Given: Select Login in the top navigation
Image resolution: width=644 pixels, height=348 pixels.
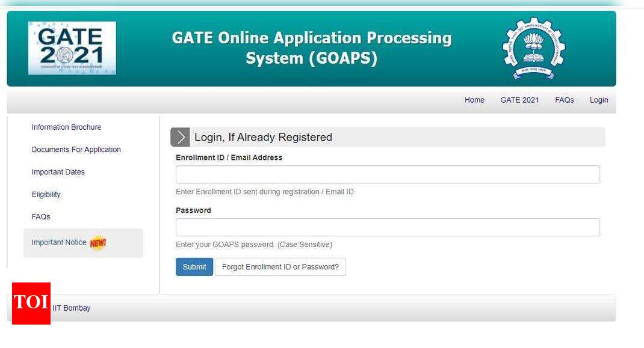Looking at the screenshot, I should point(599,100).
